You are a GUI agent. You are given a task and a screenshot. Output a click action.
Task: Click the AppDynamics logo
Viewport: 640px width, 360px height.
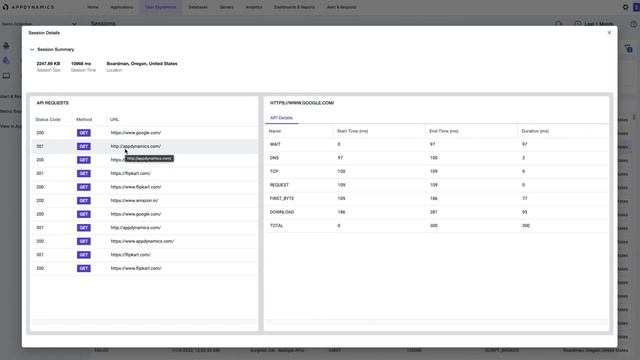(x=29, y=7)
